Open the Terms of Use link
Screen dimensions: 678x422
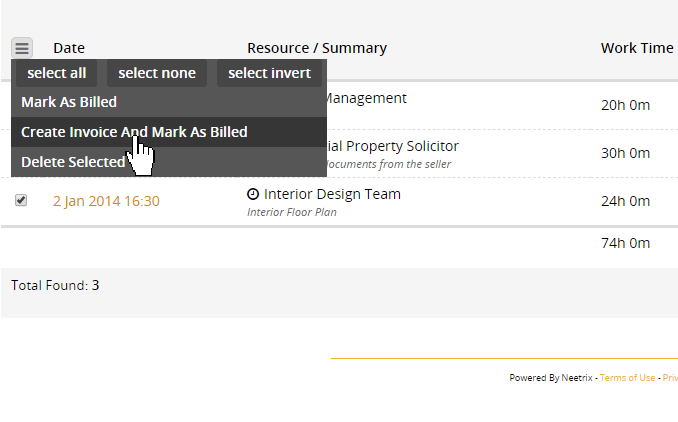(x=627, y=377)
